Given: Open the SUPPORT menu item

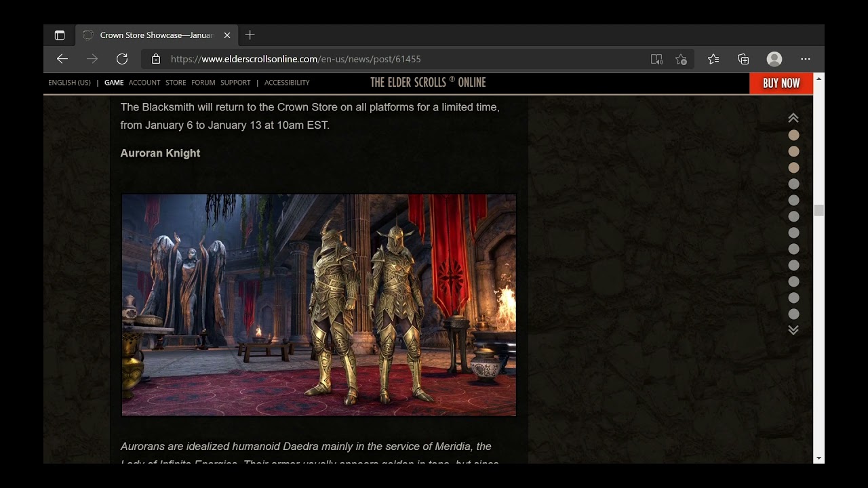Looking at the screenshot, I should [x=235, y=83].
